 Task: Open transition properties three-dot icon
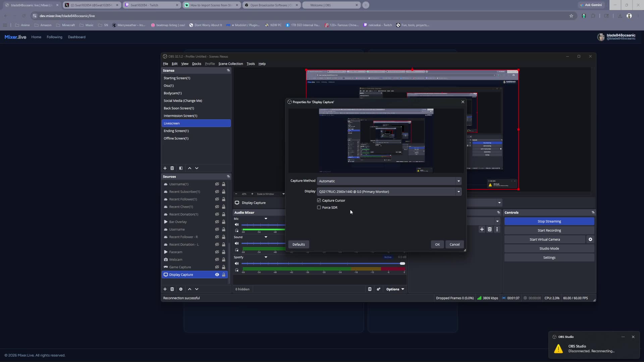[497, 229]
